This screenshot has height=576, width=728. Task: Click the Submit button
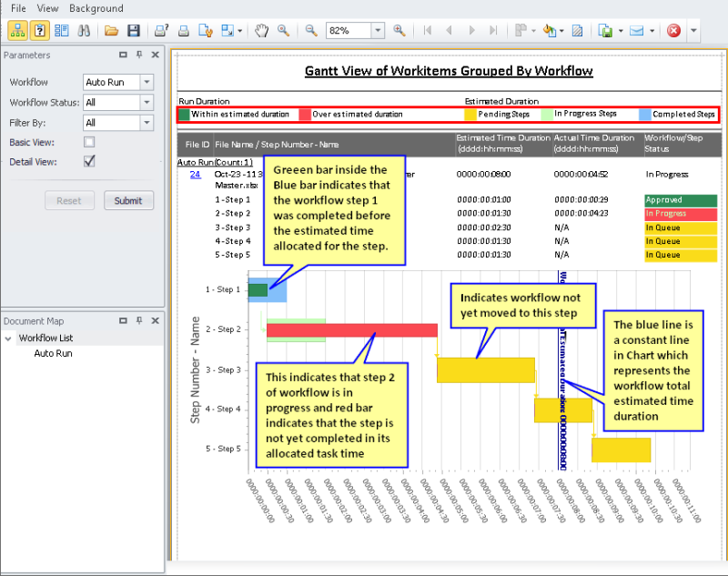(128, 200)
